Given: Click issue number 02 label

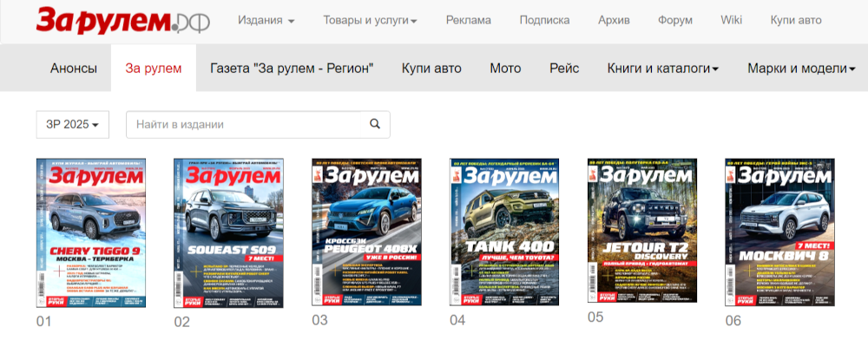Looking at the screenshot, I should point(181,322).
